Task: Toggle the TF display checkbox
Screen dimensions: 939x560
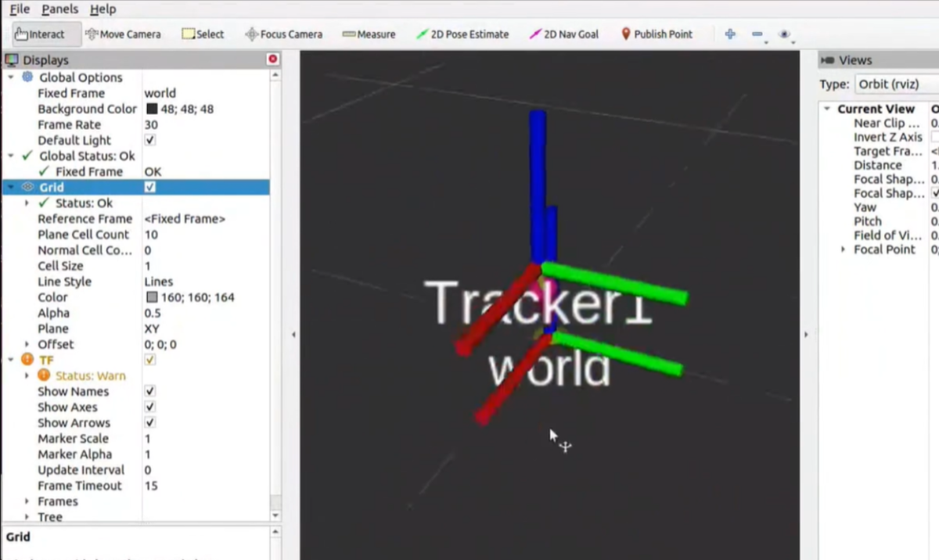Action: point(150,360)
